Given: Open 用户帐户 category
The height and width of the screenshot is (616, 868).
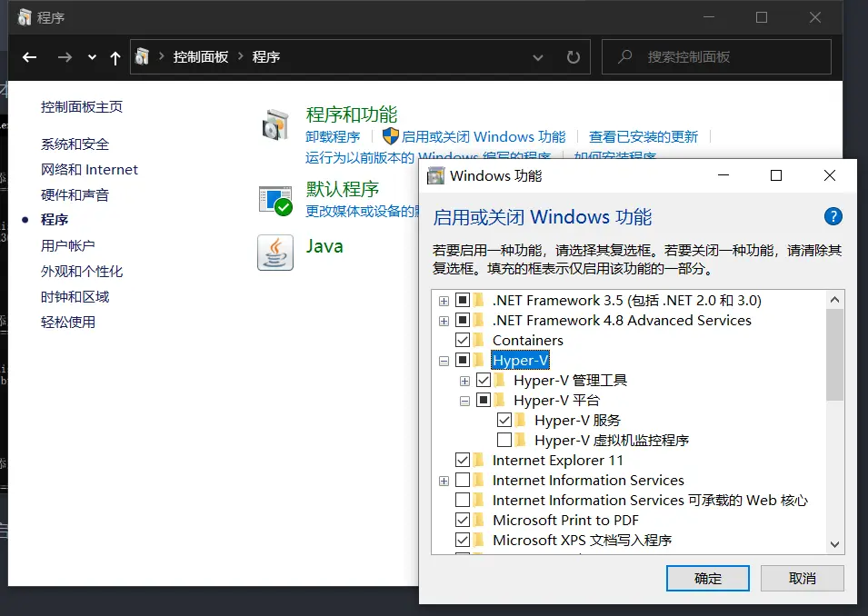Looking at the screenshot, I should point(67,245).
